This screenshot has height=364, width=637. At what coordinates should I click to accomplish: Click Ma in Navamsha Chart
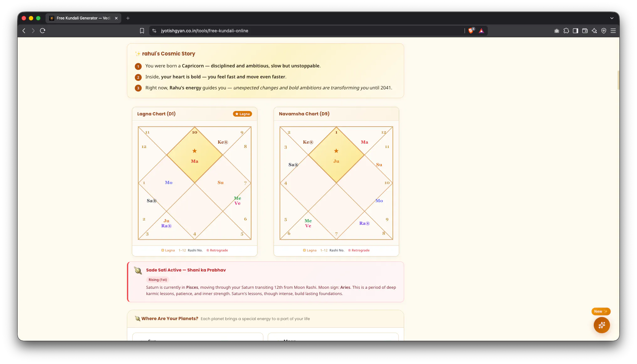[365, 142]
